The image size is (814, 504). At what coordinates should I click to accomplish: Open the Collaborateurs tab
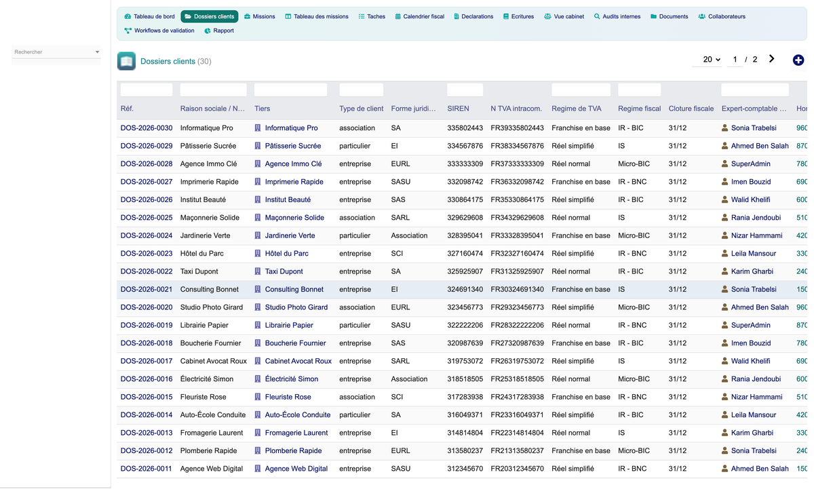(722, 16)
